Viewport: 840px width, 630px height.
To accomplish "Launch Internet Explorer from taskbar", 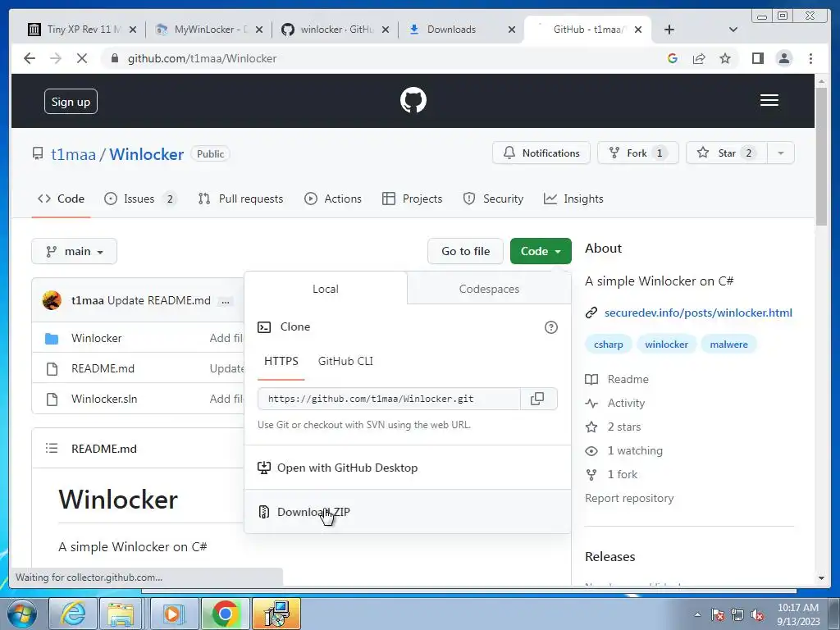I will point(73,614).
